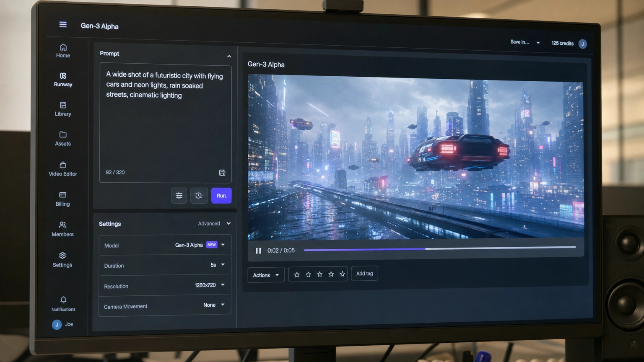Open the Assets folder icon
Screen dimensions: 644x362
63,134
